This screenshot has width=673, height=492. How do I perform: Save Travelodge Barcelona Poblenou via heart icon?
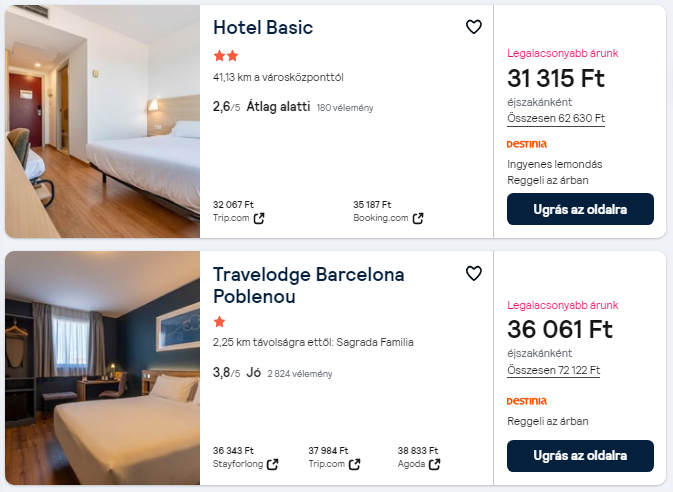click(x=474, y=273)
